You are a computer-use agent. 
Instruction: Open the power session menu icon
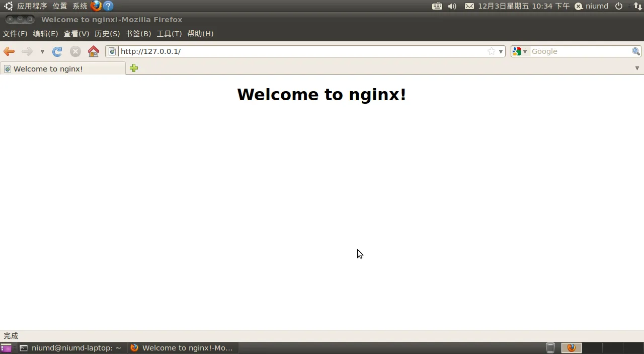tap(619, 6)
